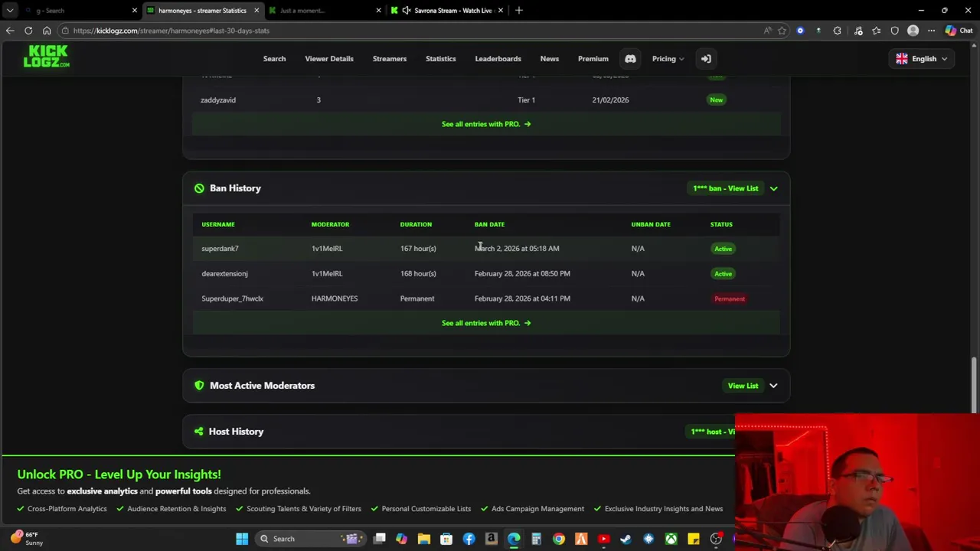Click 'See all entries with PRO' above Ban History
Viewport: 980px width, 551px height.
click(486, 124)
